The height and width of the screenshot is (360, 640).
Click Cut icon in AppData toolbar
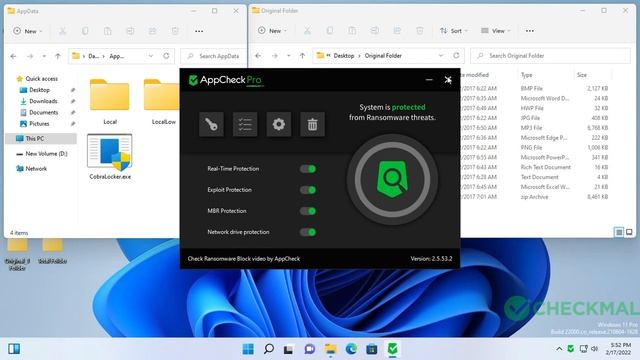62,31
